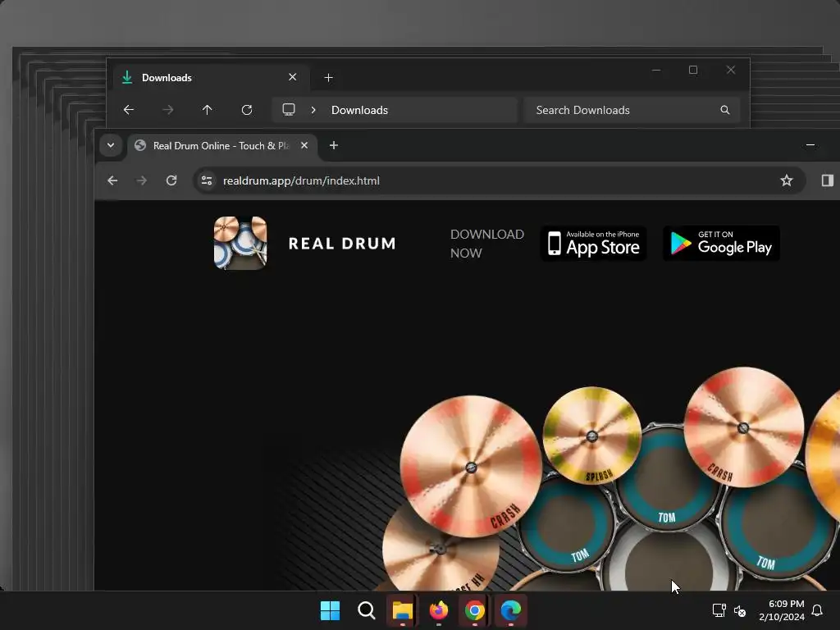
Task: Click the Search Downloads field
Action: (x=632, y=110)
